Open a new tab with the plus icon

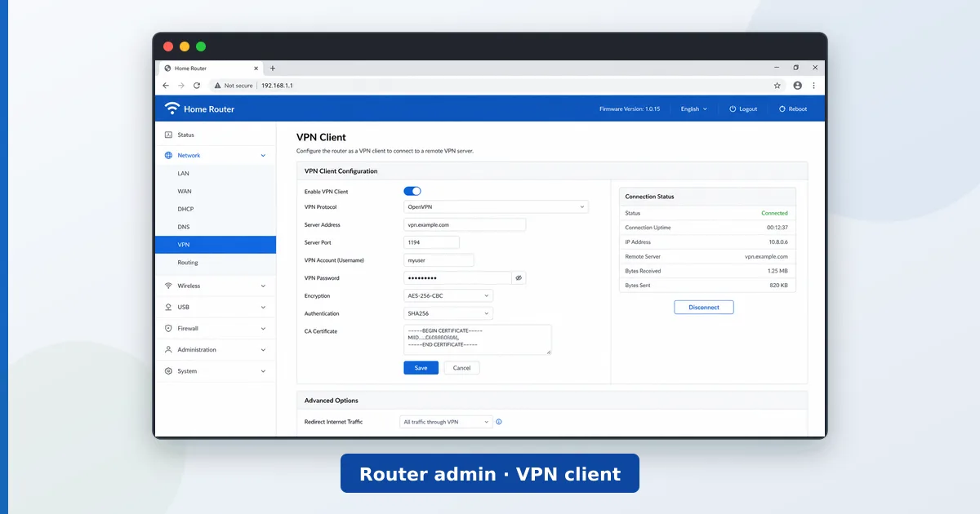click(x=273, y=69)
